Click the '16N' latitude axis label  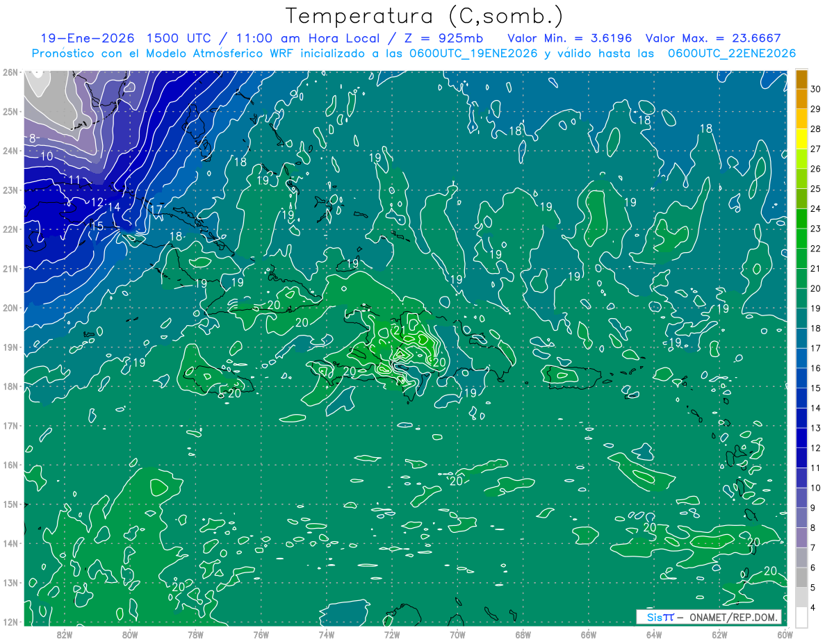pyautogui.click(x=10, y=465)
